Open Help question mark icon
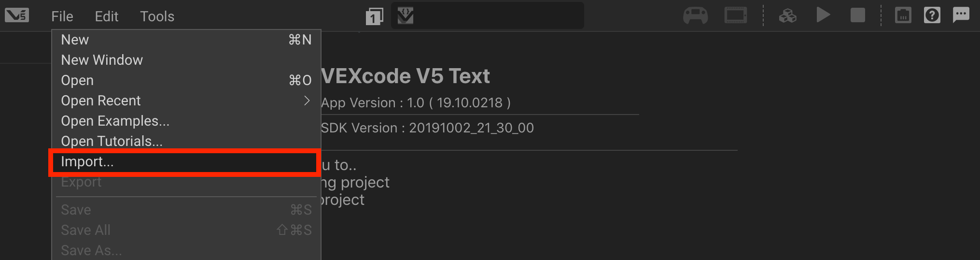Image resolution: width=980 pixels, height=260 pixels. 932,15
